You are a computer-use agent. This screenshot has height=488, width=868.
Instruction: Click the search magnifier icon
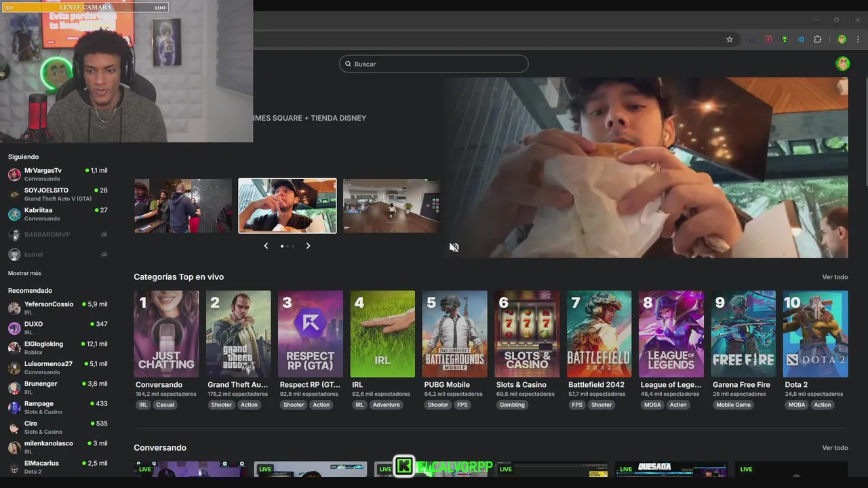pos(348,64)
